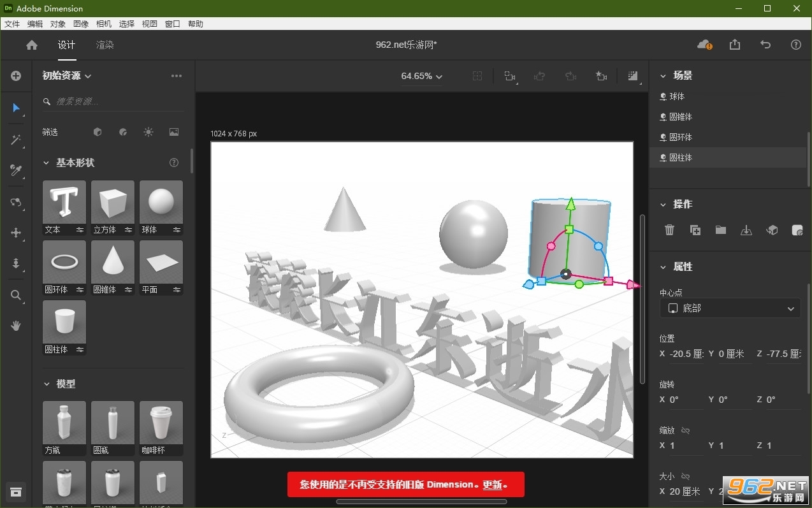The width and height of the screenshot is (812, 508).
Task: Select the Orbit camera tool
Action: point(16,202)
